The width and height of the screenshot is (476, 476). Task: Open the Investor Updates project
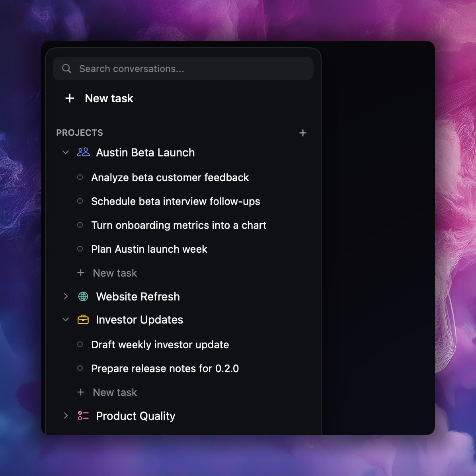pos(139,320)
